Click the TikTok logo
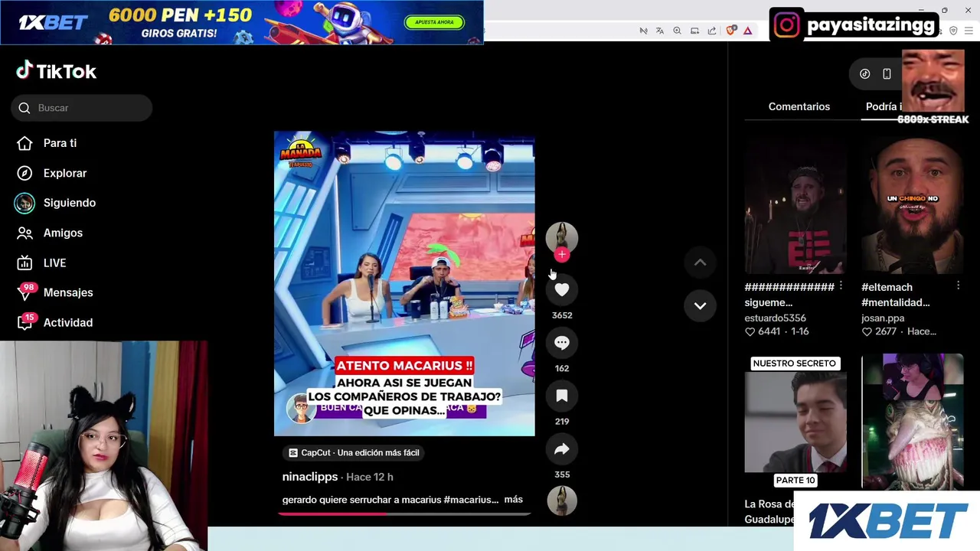This screenshot has width=980, height=551. [x=57, y=71]
